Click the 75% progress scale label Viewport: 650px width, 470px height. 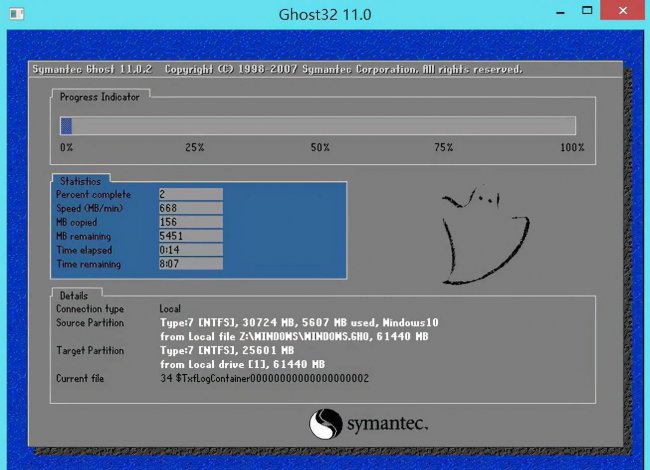click(444, 147)
